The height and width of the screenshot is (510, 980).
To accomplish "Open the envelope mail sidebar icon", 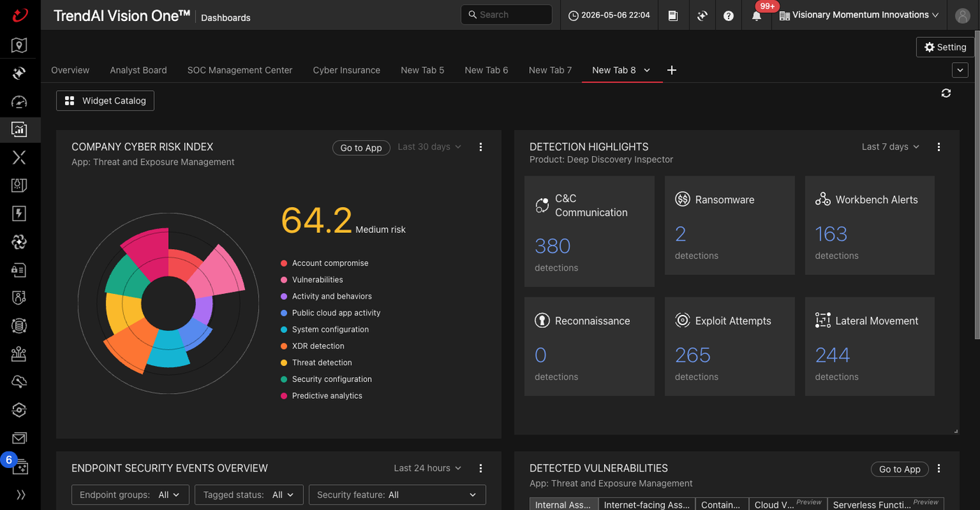I will 20,438.
